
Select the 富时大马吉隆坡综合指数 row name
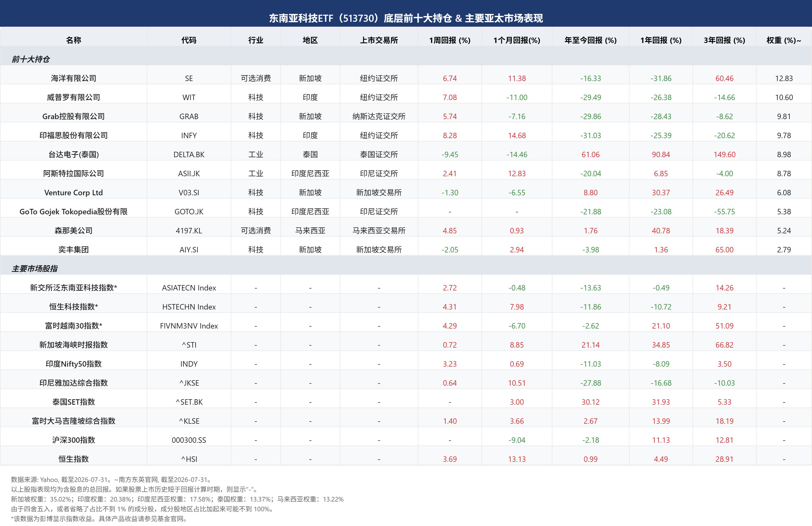tap(73, 421)
